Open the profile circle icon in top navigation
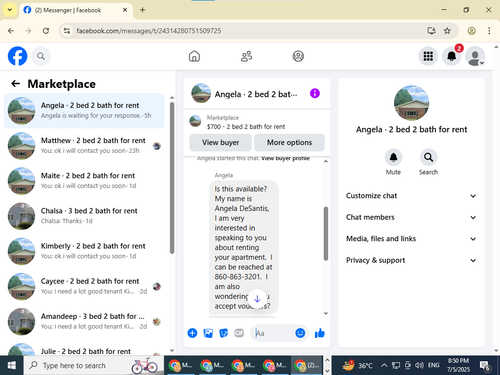Screen dimensions: 500x375 pyautogui.click(x=298, y=56)
